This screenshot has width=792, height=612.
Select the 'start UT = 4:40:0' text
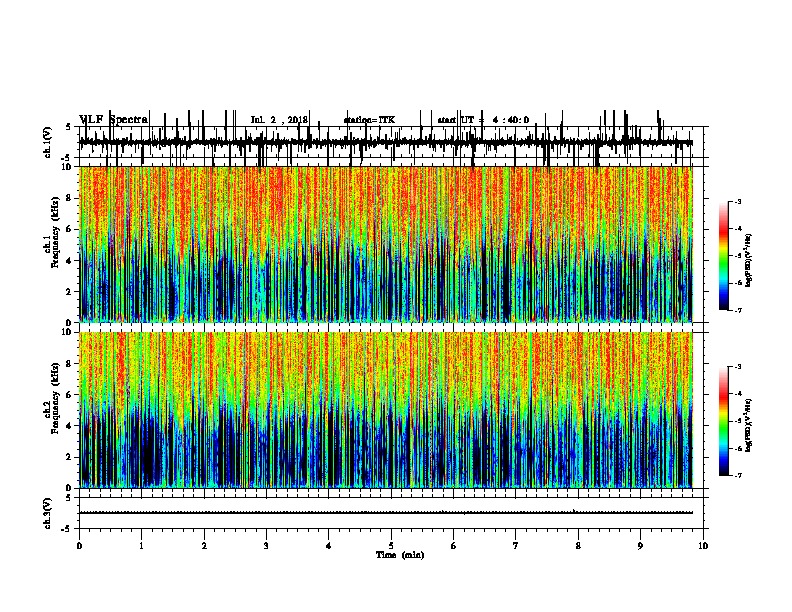click(483, 120)
